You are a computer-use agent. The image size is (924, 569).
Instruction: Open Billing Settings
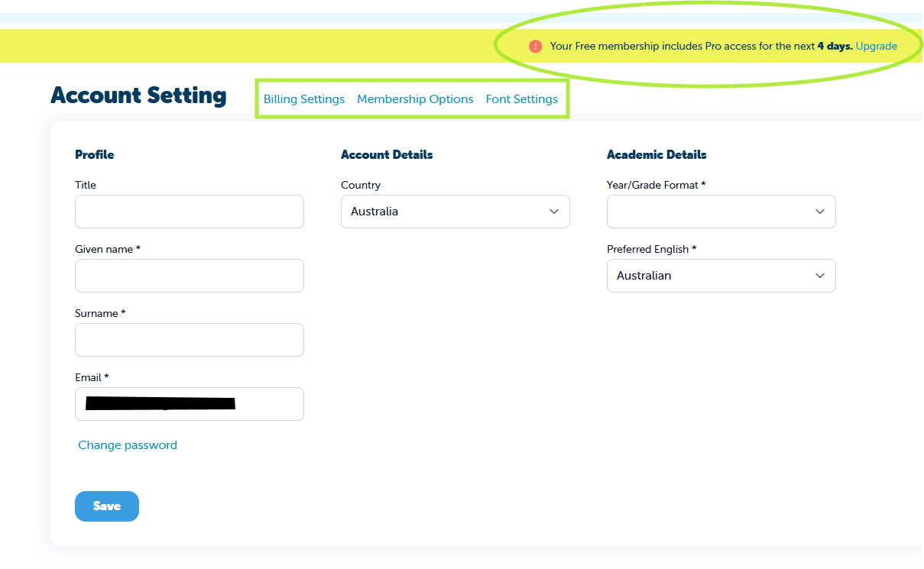tap(304, 99)
